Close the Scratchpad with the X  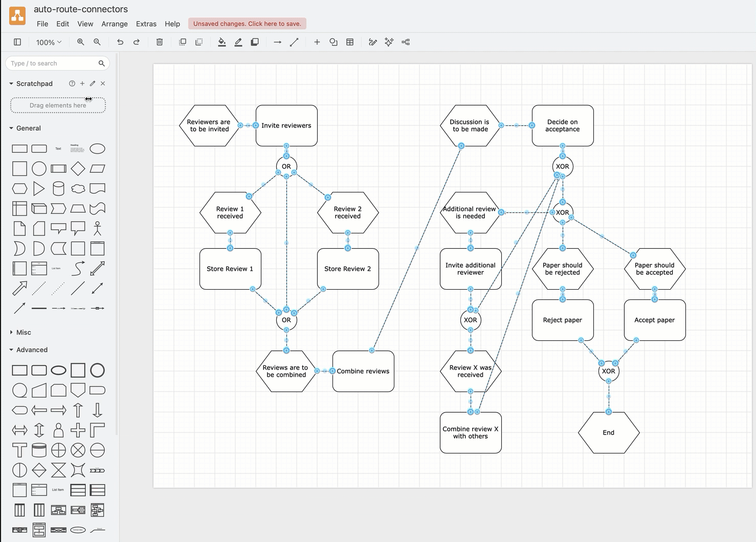coord(103,83)
